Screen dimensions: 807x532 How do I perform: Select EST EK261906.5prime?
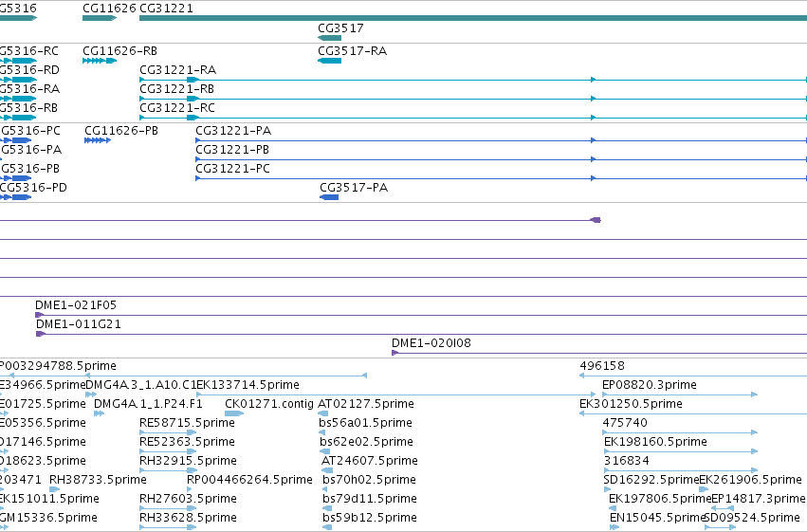point(750,480)
